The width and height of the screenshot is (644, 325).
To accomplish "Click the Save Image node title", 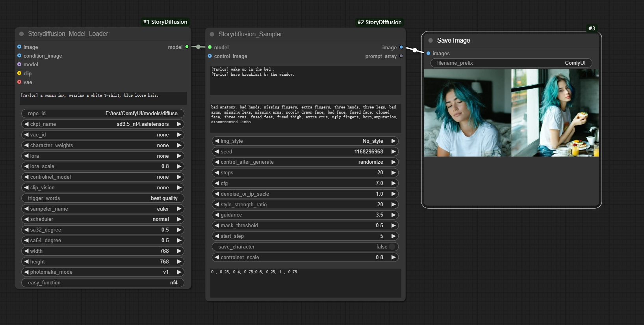I will click(x=453, y=40).
